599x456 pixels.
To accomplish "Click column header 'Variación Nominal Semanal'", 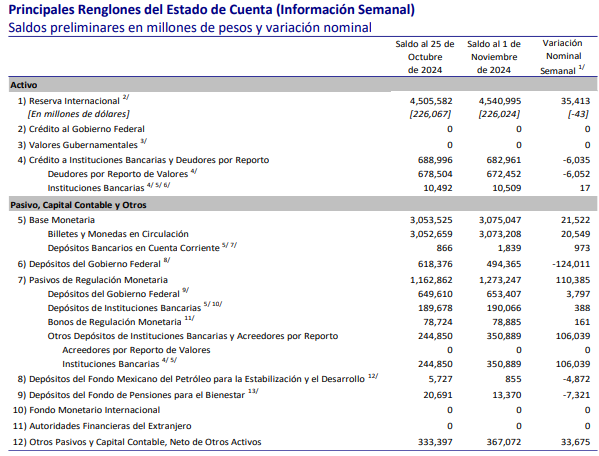I will pyautogui.click(x=563, y=57).
